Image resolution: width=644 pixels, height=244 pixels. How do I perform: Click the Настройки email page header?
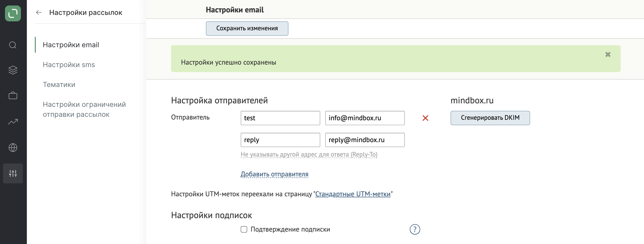coord(234,10)
